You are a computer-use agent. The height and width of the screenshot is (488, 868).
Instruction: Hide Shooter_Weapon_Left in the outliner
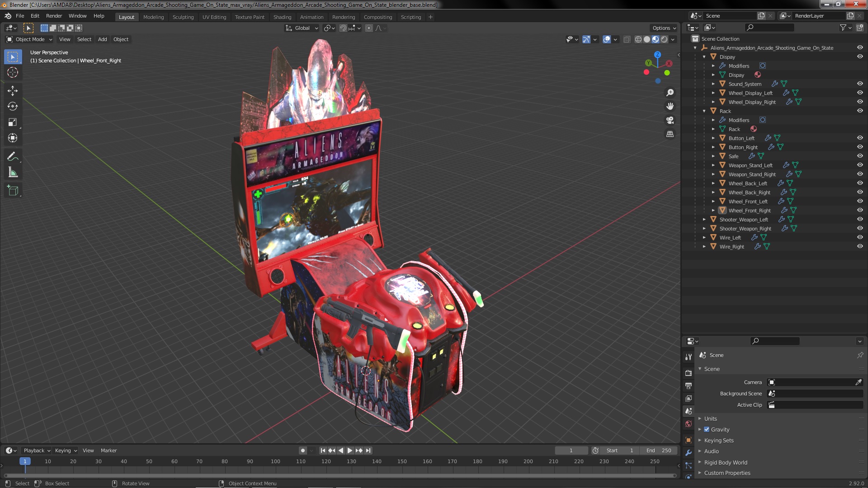click(x=860, y=219)
